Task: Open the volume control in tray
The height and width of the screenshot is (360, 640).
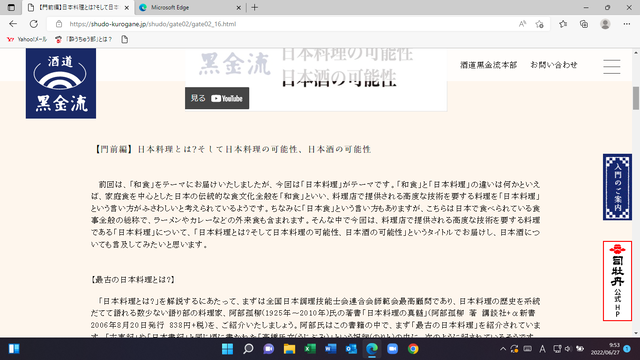Action: click(x=568, y=349)
